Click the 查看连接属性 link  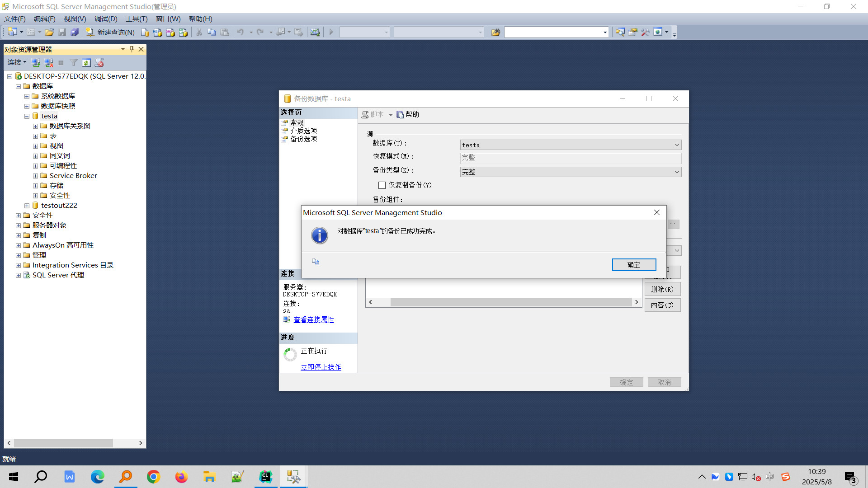313,319
